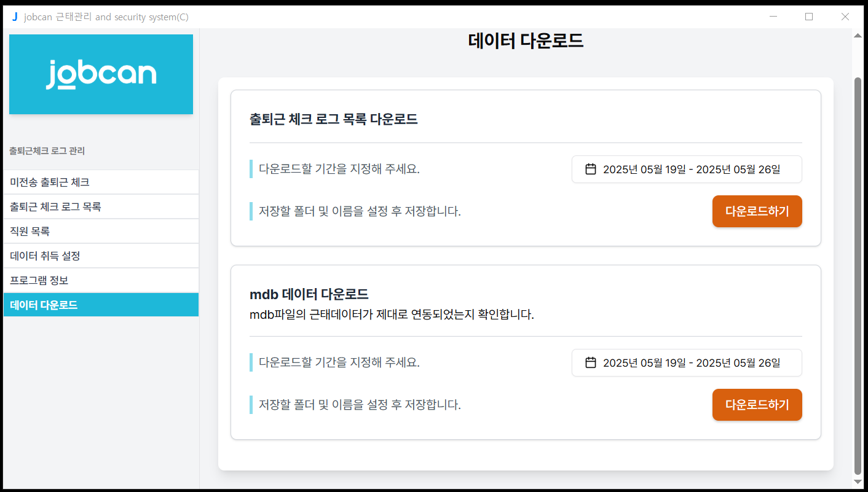
Task: Close the jobcan application window
Action: (x=845, y=17)
